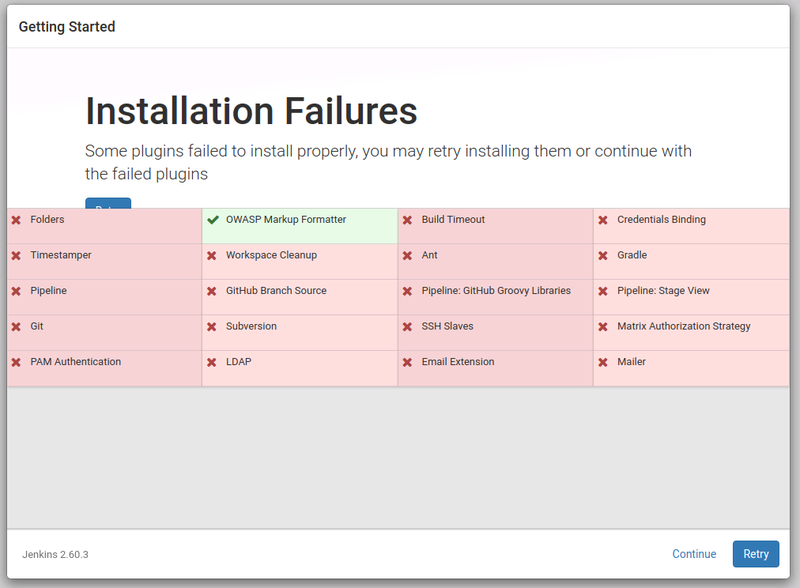Click the red X icon beside Git
The height and width of the screenshot is (588, 800).
tap(16, 327)
